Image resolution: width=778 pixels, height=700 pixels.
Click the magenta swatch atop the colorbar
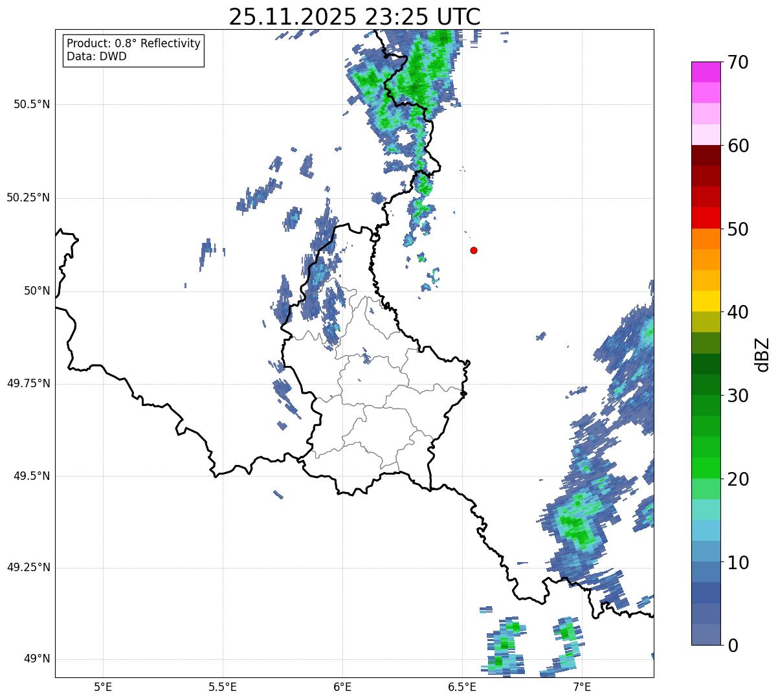706,72
